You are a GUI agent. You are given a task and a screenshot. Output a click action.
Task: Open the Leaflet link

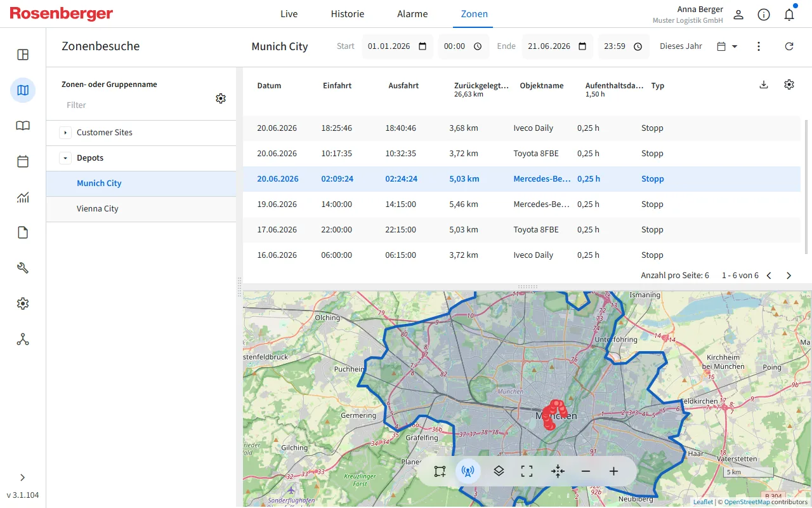point(703,502)
